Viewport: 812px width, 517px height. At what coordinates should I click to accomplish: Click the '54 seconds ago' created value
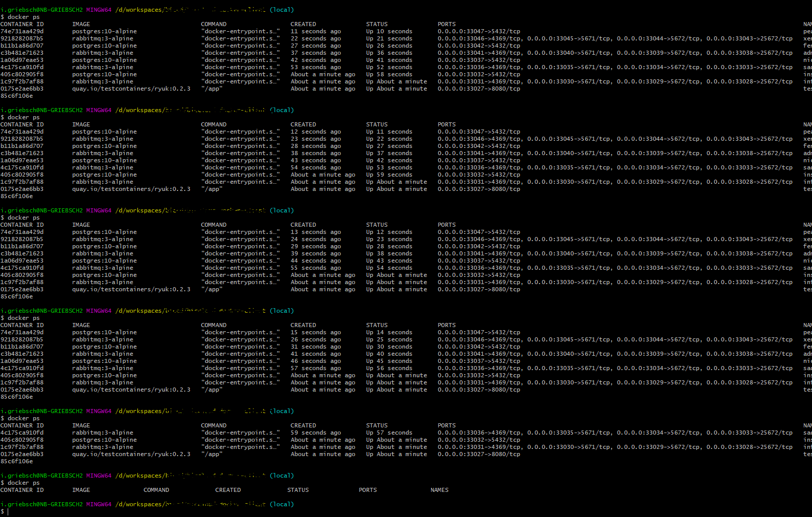(316, 167)
